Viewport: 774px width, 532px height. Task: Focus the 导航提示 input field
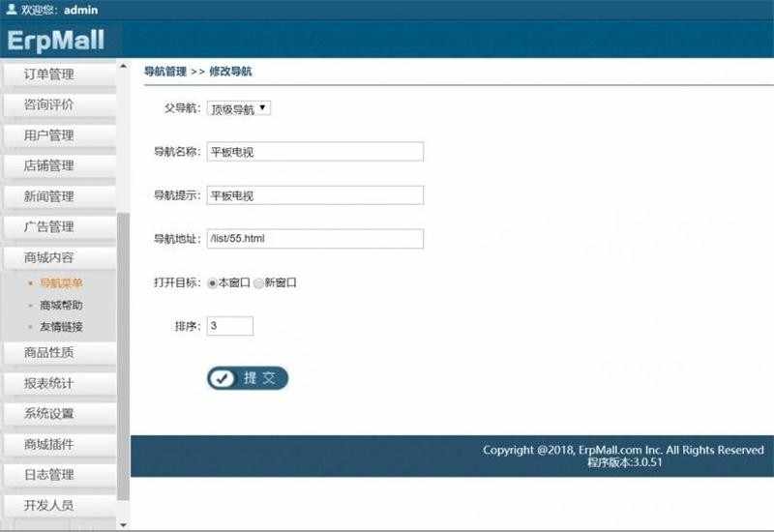315,195
